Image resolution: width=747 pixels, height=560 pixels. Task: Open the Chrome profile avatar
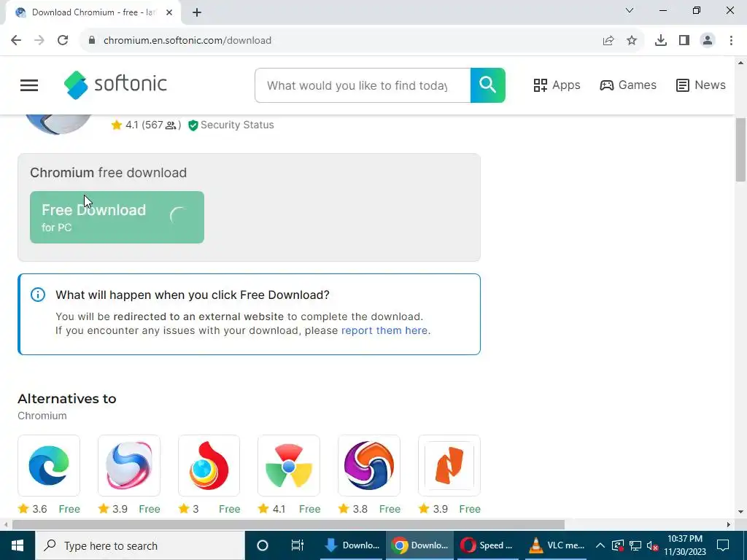[708, 41]
